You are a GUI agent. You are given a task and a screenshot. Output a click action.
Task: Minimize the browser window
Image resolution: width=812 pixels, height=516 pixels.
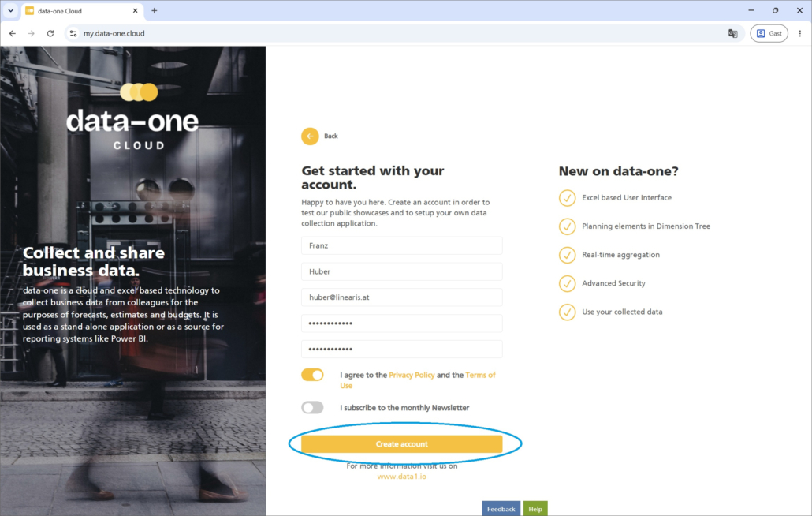pos(751,10)
